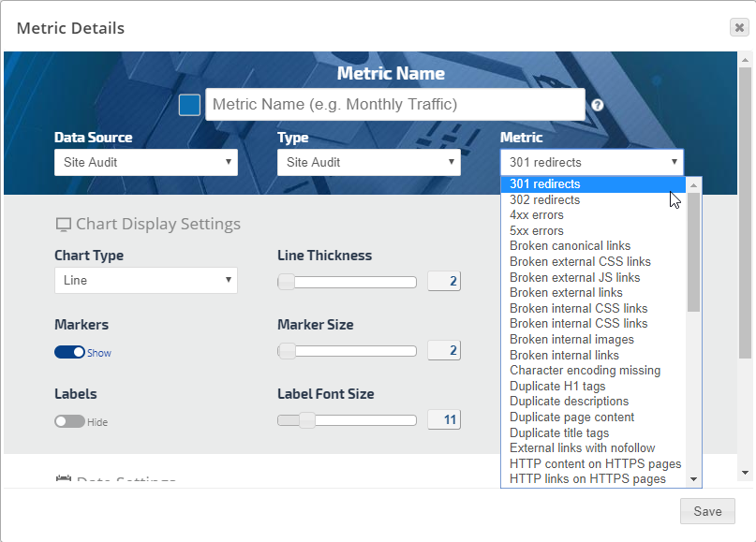Click the blue metric color swatch
This screenshot has height=542, width=756.
coord(189,105)
